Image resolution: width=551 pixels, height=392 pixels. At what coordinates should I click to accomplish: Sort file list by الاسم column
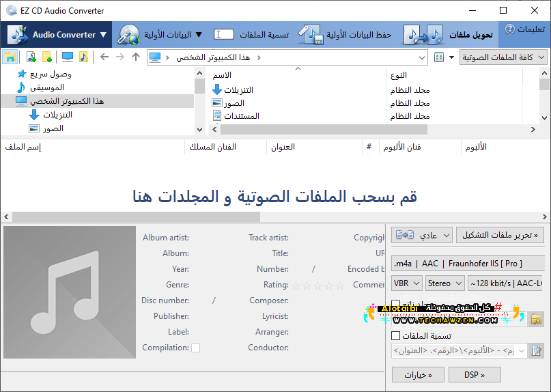click(298, 75)
